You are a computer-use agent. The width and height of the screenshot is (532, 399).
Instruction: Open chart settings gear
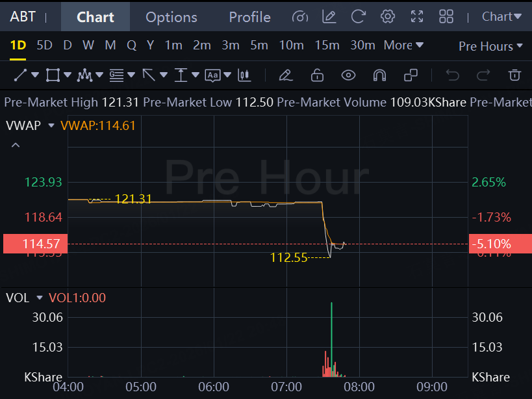(387, 16)
